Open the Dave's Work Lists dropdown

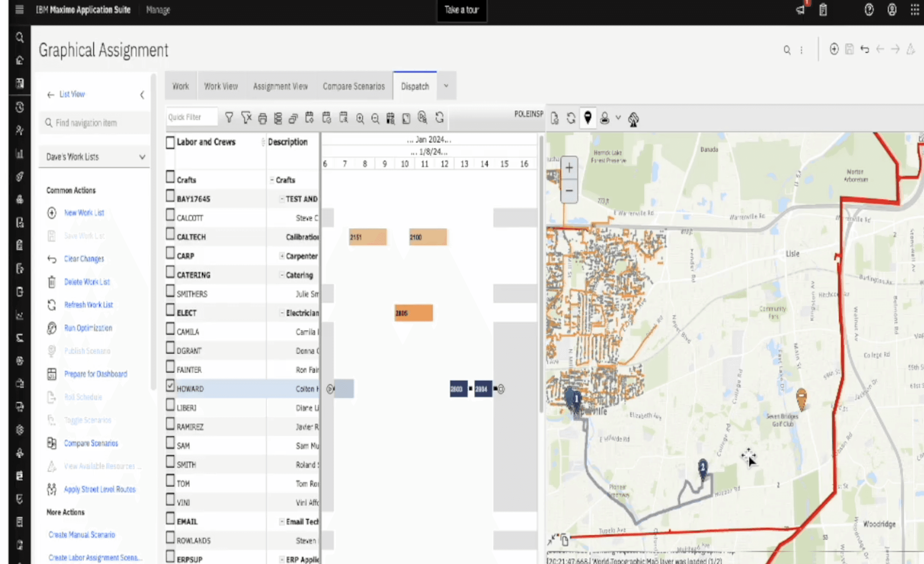pyautogui.click(x=94, y=157)
